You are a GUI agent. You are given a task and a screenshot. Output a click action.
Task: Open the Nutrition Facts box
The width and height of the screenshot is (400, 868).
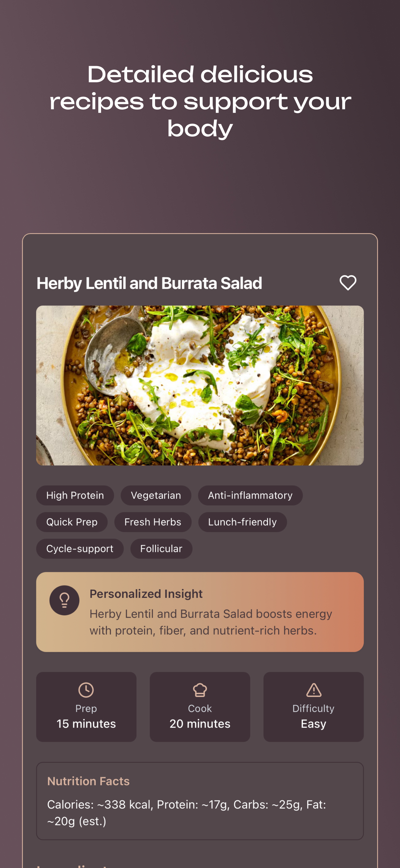point(200,801)
